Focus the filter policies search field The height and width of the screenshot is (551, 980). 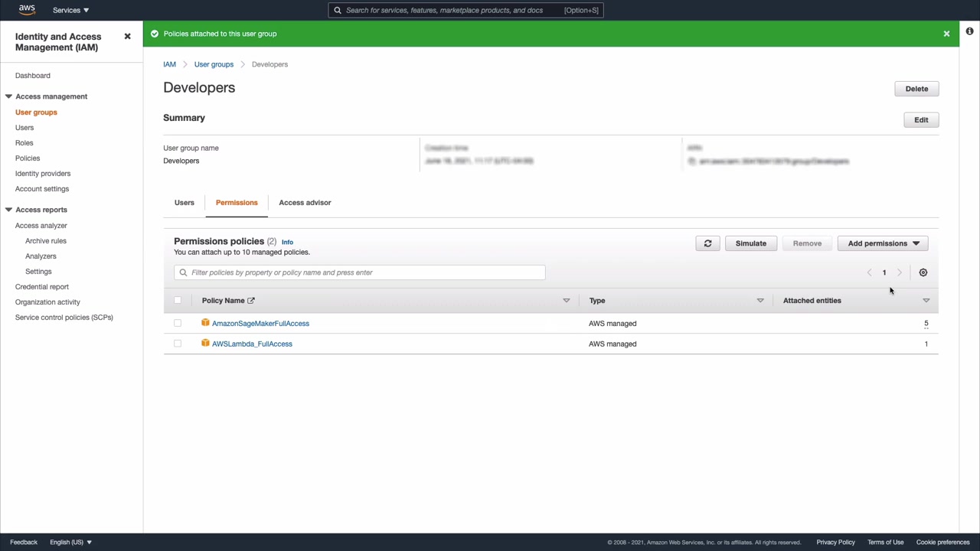point(360,272)
